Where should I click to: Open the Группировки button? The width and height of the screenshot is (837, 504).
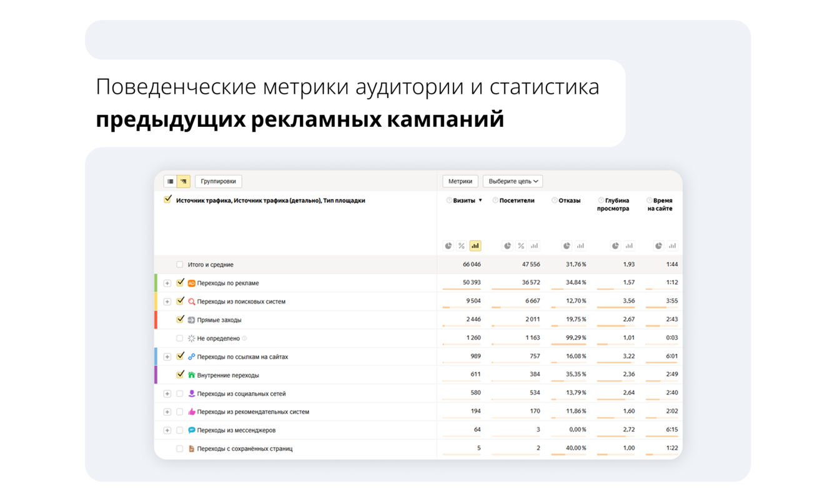[219, 181]
